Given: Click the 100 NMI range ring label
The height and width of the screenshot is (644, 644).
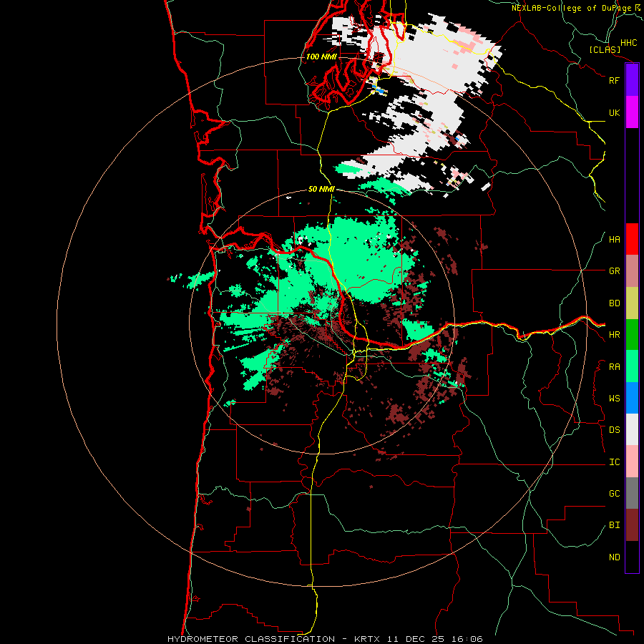Looking at the screenshot, I should tap(321, 57).
